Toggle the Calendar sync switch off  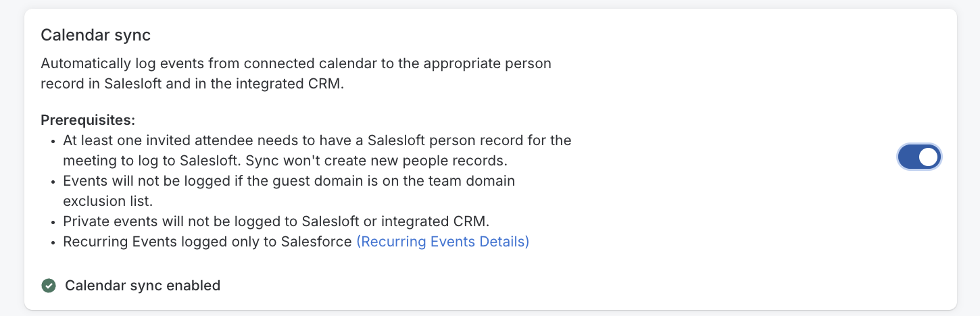point(919,157)
